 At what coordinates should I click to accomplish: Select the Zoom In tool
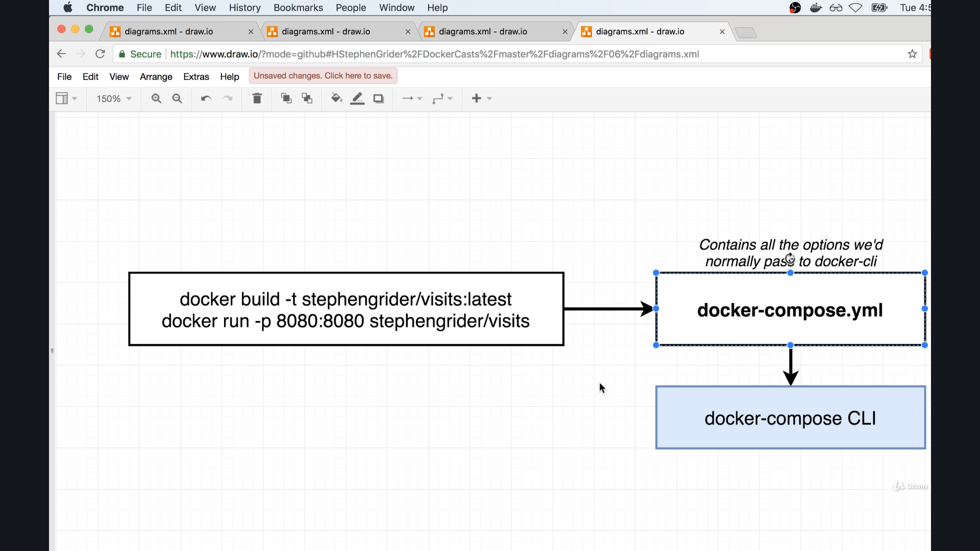[x=156, y=98]
